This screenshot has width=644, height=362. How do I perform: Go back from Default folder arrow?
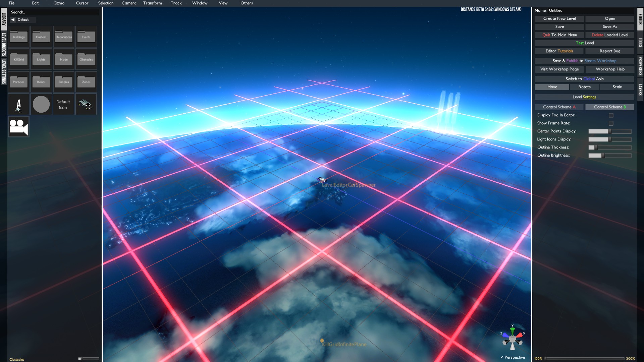(13, 20)
